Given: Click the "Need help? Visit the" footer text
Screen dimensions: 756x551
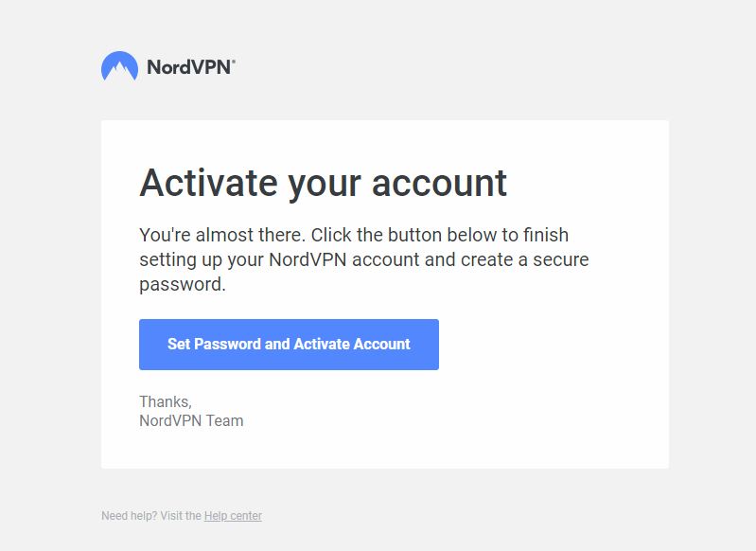Looking at the screenshot, I should point(150,516).
